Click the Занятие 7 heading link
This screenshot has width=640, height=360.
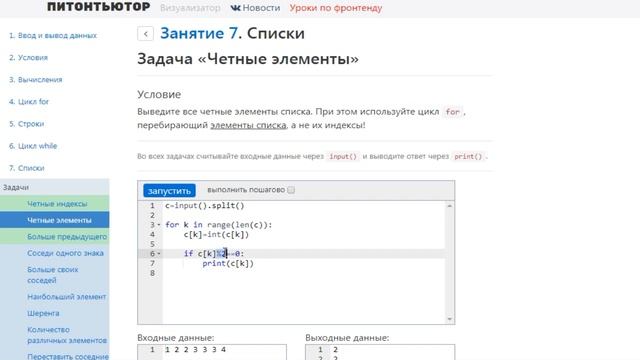click(x=199, y=33)
